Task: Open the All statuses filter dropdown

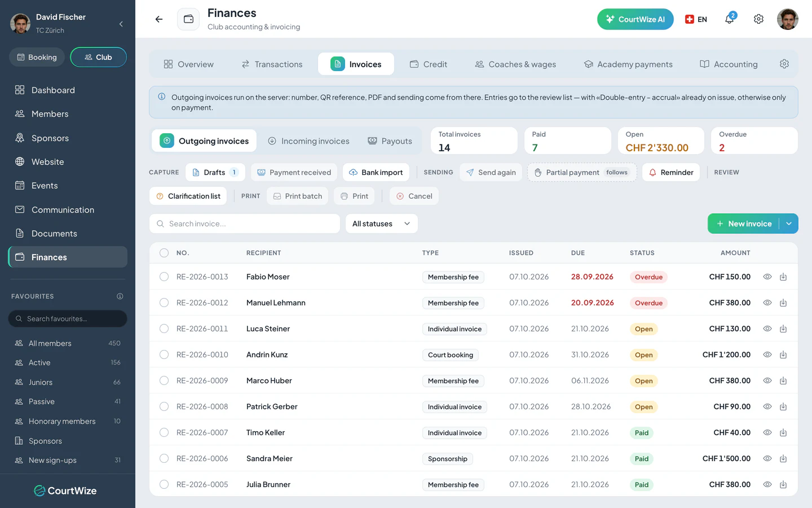Action: (381, 224)
